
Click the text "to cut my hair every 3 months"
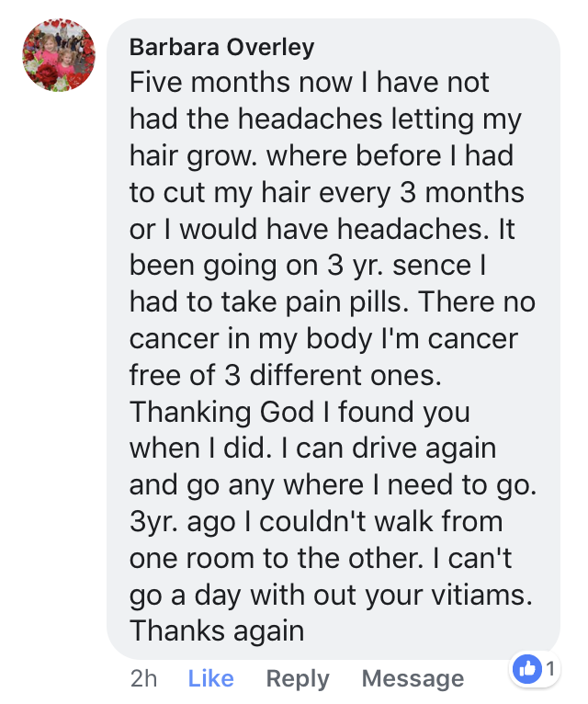pyautogui.click(x=327, y=193)
